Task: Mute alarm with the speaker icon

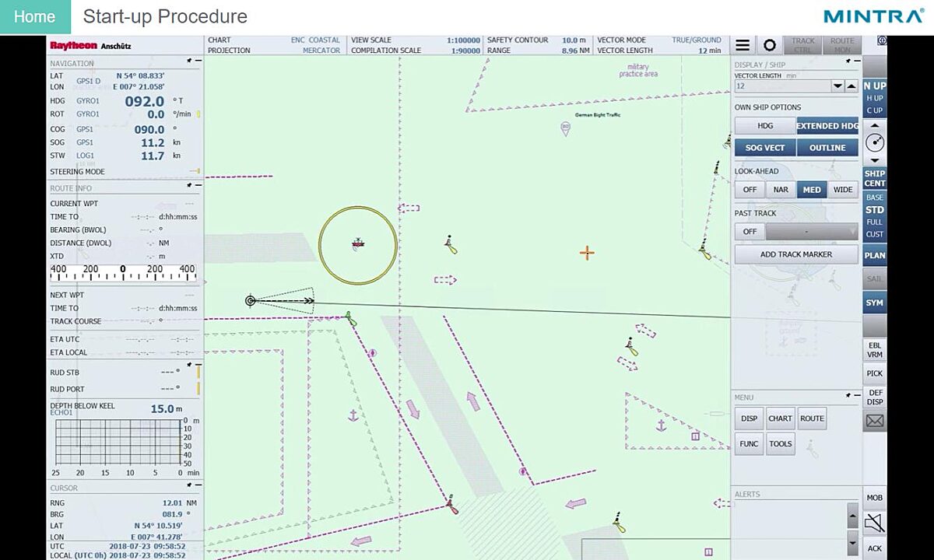Action: tap(875, 523)
